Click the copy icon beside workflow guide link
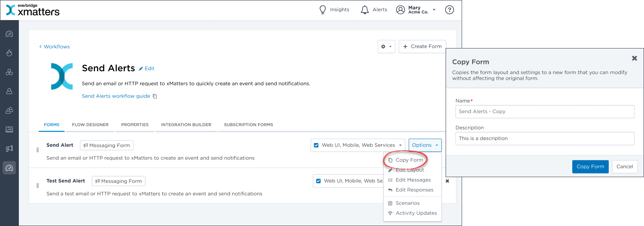 pos(155,96)
